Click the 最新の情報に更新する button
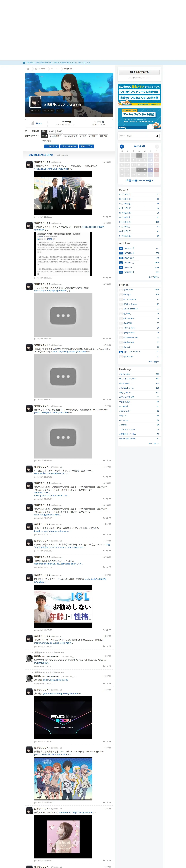The height and width of the screenshot is (868, 186). pyautogui.click(x=139, y=72)
